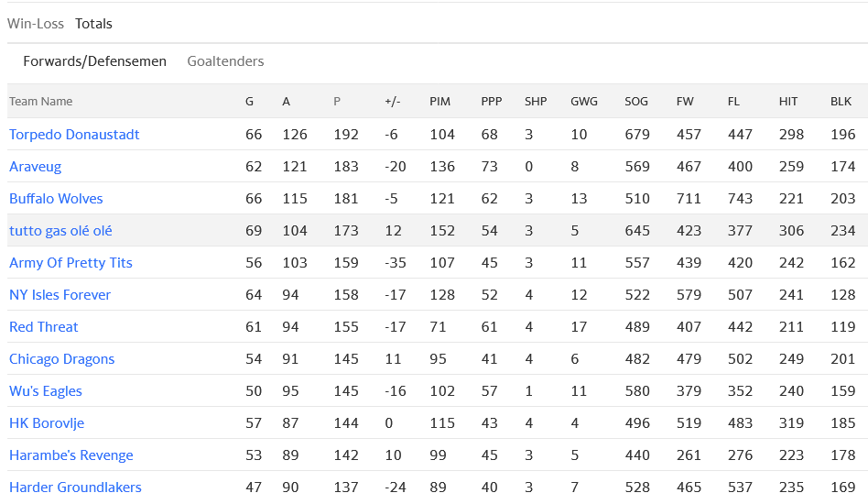Open the Harambe's Revenge team link

pyautogui.click(x=71, y=455)
